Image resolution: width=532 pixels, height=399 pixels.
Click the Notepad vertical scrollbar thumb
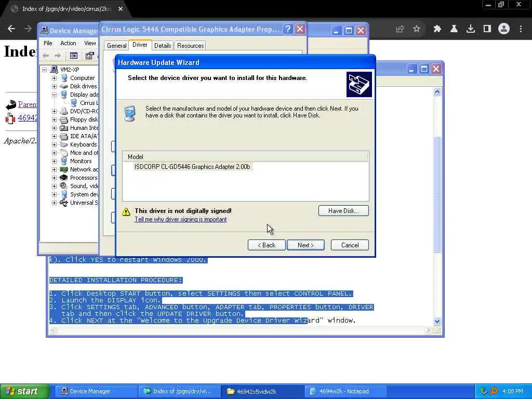point(437,194)
